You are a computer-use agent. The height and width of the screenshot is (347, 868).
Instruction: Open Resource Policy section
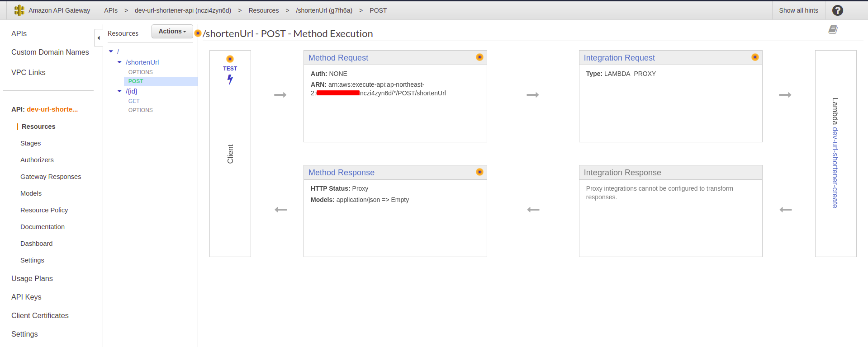point(44,210)
